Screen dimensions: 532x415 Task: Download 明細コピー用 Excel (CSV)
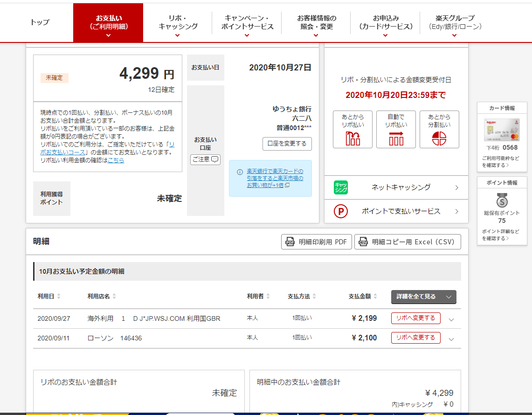408,242
